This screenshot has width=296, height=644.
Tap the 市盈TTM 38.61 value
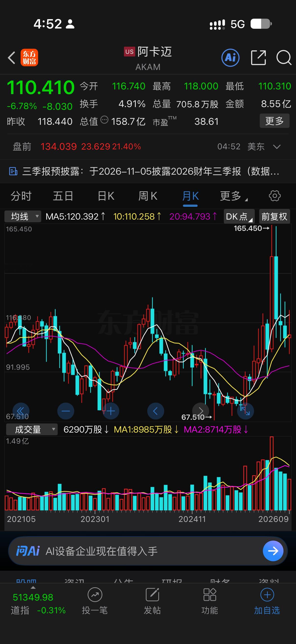(206, 122)
